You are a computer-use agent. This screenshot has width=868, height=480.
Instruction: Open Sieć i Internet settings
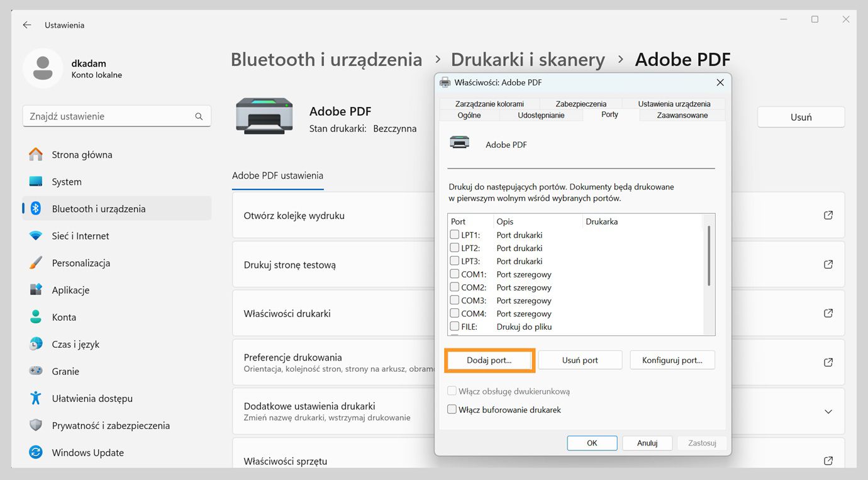82,235
